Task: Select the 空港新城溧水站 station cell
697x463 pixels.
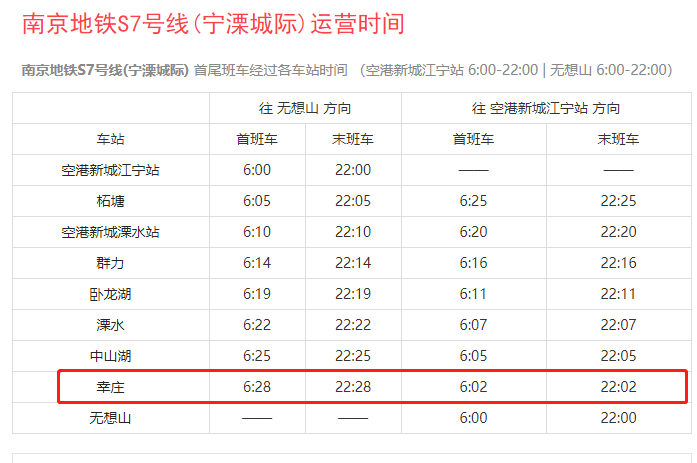Action: pyautogui.click(x=110, y=232)
